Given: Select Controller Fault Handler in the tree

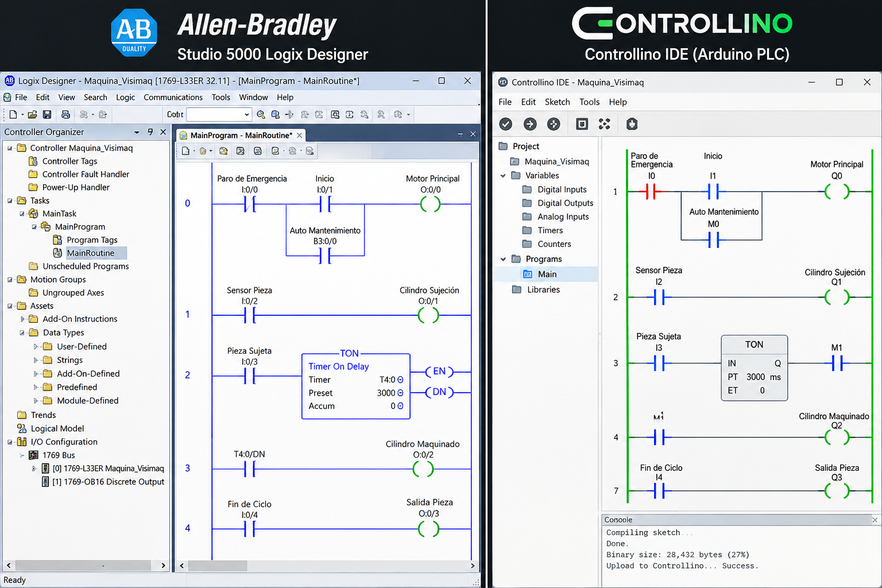Looking at the screenshot, I should pos(86,174).
